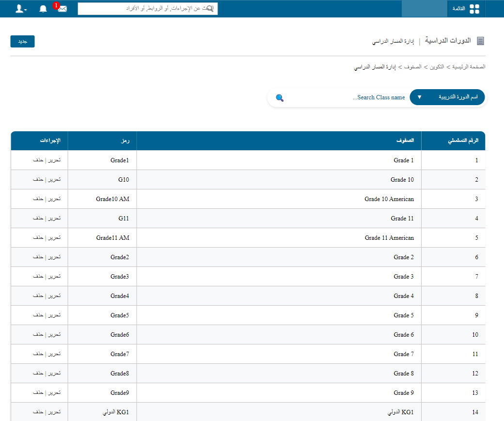This screenshot has height=421, width=504.
Task: Select the 'Grade11 AM' code cell
Action: [102, 238]
